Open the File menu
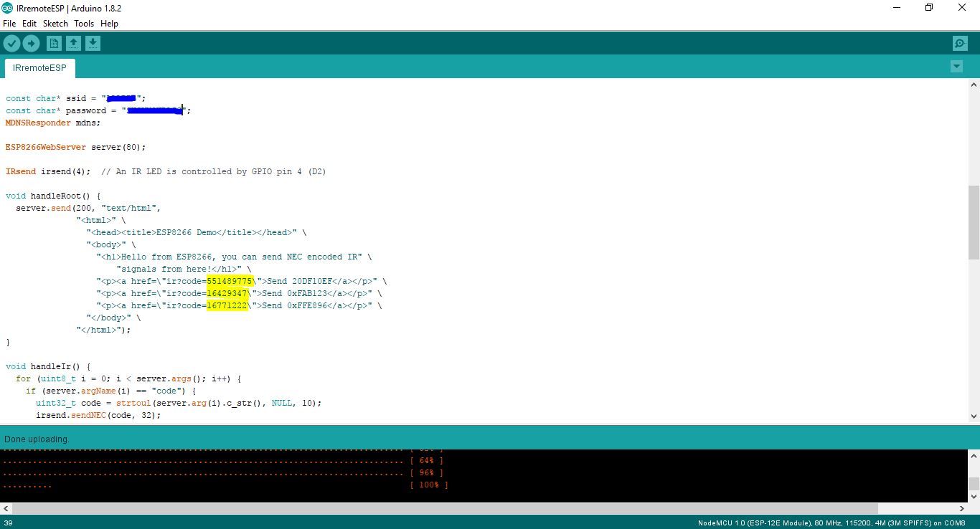980x529 pixels. tap(9, 23)
